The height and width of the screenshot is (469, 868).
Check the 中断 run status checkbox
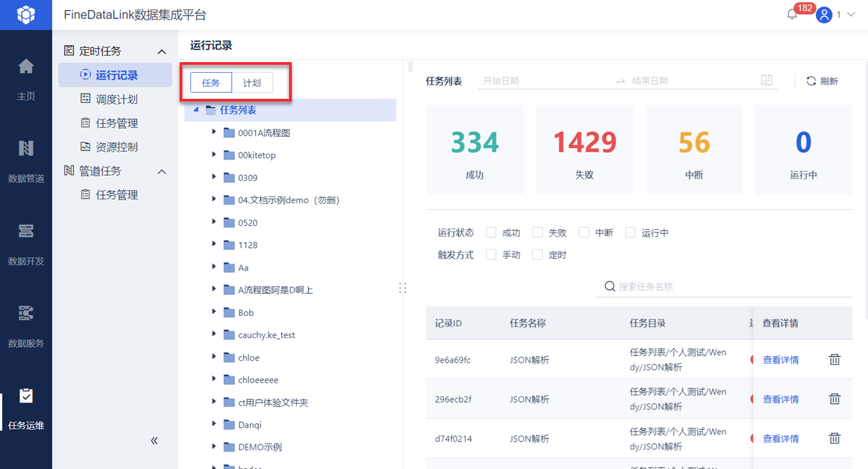click(x=584, y=232)
